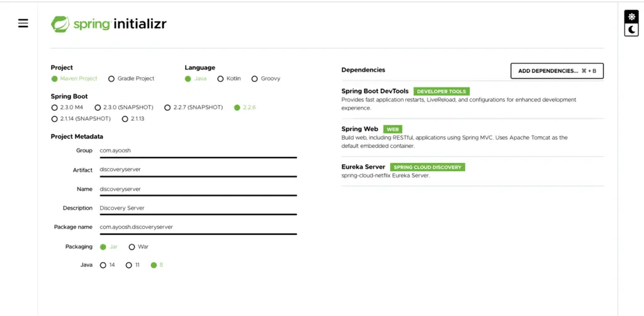Click the Eureka Server dependency title
644x316 pixels.
pyautogui.click(x=363, y=167)
